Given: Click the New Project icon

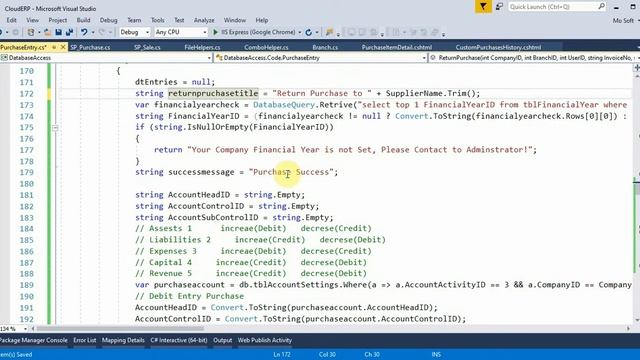Looking at the screenshot, I should 31,32.
